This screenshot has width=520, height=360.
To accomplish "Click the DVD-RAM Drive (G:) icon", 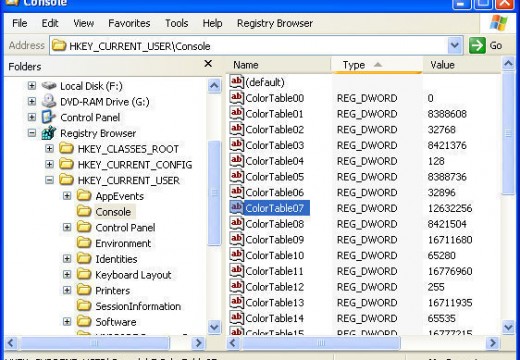I will click(49, 101).
